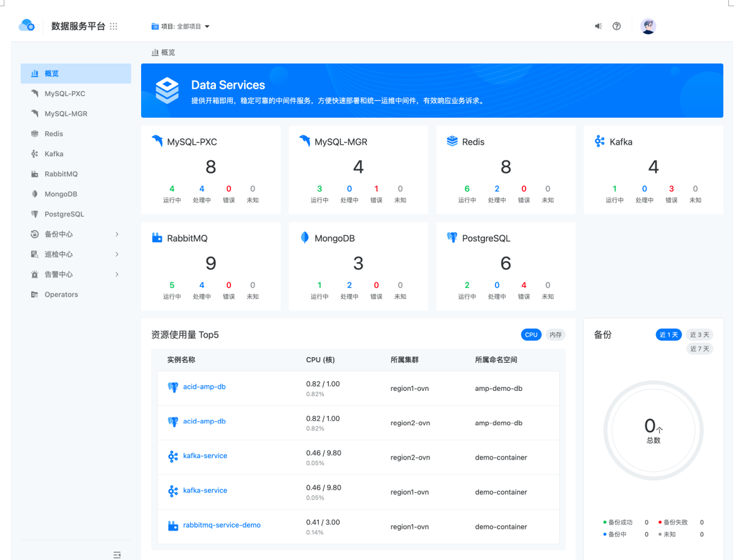
Task: Collapse sidebar using the bottom fold icon
Action: click(x=117, y=554)
